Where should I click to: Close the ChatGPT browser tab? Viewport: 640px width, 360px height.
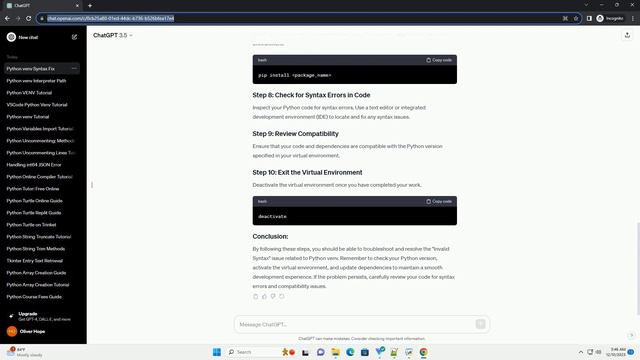tap(78, 6)
